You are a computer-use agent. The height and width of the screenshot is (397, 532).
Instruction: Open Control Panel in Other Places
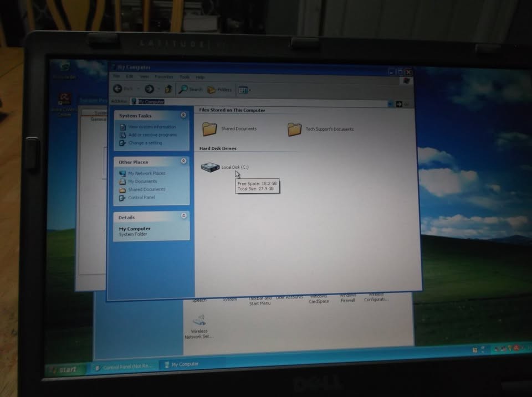click(x=141, y=197)
